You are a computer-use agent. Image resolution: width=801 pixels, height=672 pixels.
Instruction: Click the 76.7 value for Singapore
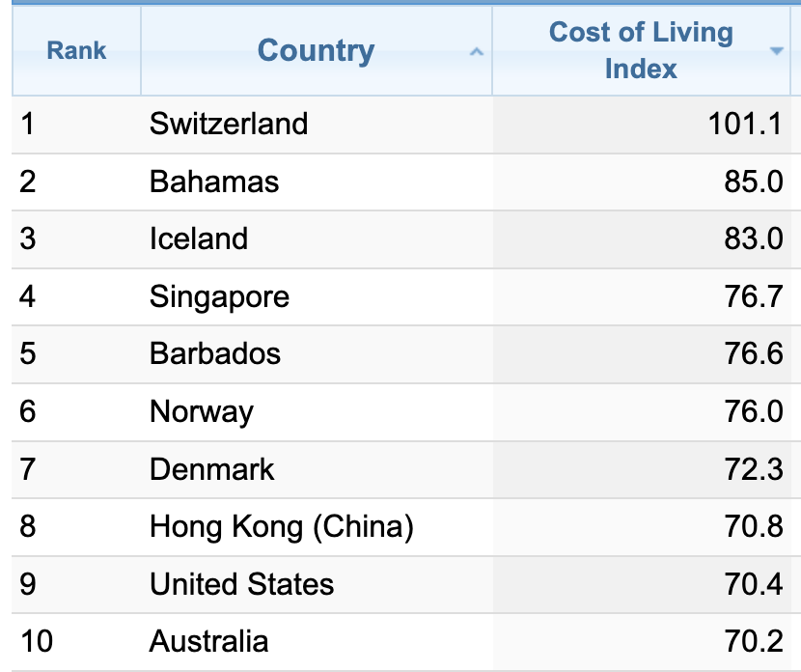754,296
